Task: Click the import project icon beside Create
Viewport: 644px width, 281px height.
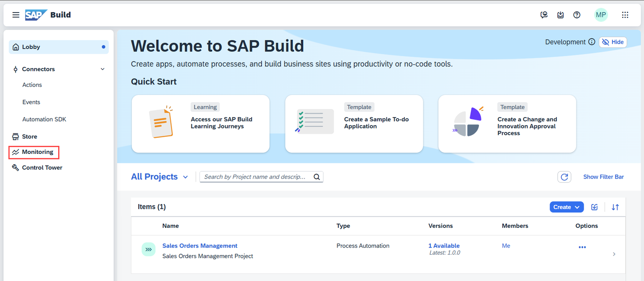Action: coord(594,207)
